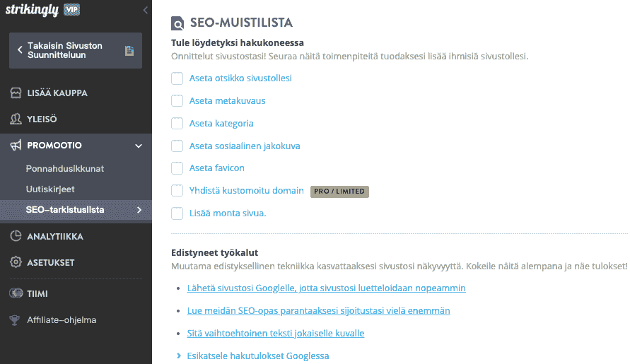Click the Asetukset gear icon
Viewport: 630px width, 364px height.
15,263
